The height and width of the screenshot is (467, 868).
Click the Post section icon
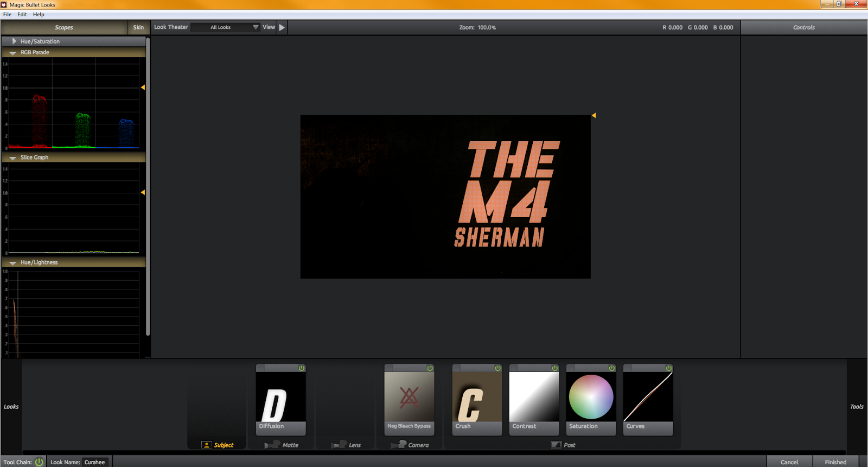[556, 445]
